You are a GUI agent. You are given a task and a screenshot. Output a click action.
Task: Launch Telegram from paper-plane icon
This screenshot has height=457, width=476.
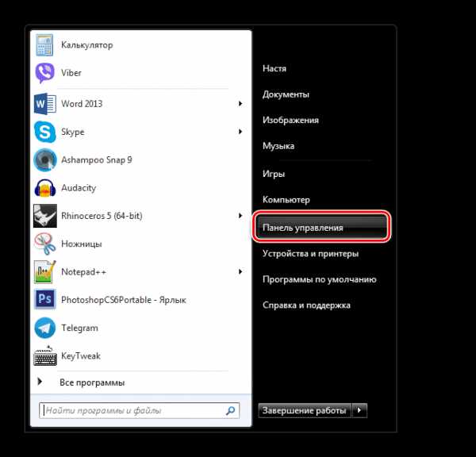point(45,328)
